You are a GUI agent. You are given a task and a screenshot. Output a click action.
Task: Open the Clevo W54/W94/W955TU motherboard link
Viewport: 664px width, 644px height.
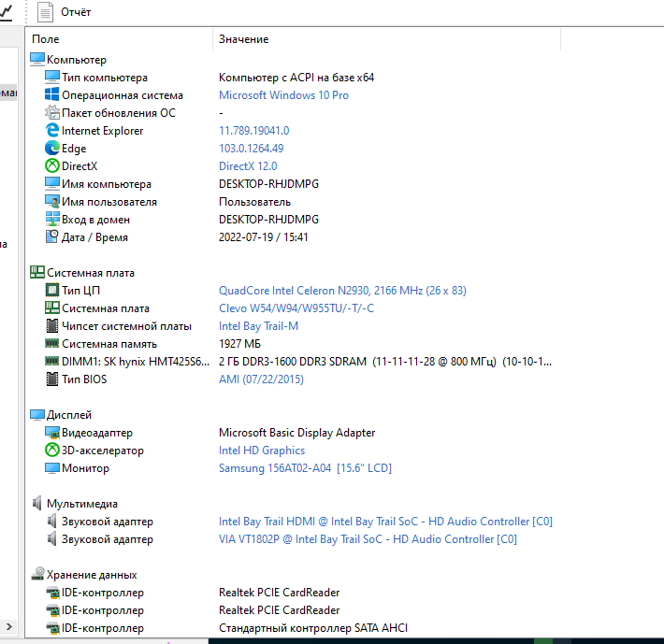click(x=296, y=308)
